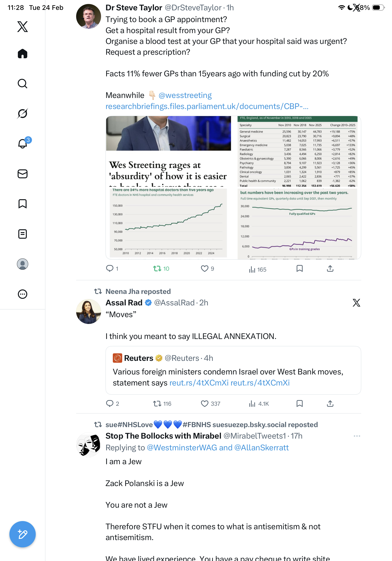Like Dr Steve Taylor's post

tap(204, 269)
